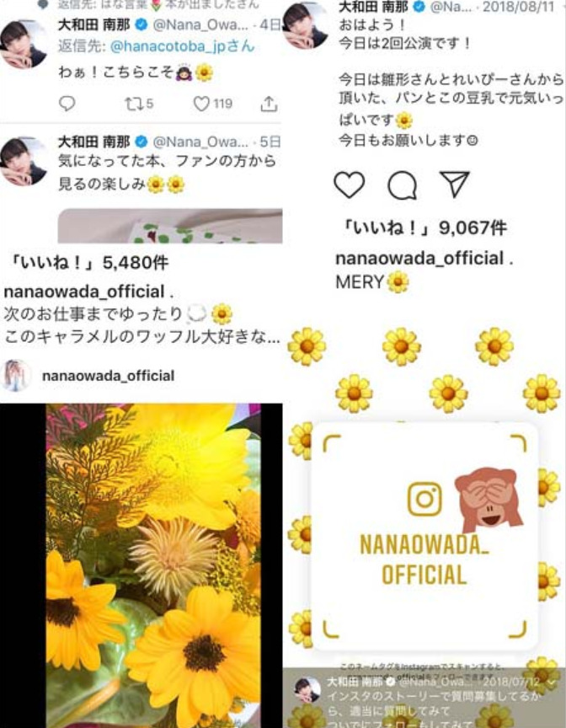
Task: Open nanaowada_official link above MERY caption
Action: click(x=419, y=258)
